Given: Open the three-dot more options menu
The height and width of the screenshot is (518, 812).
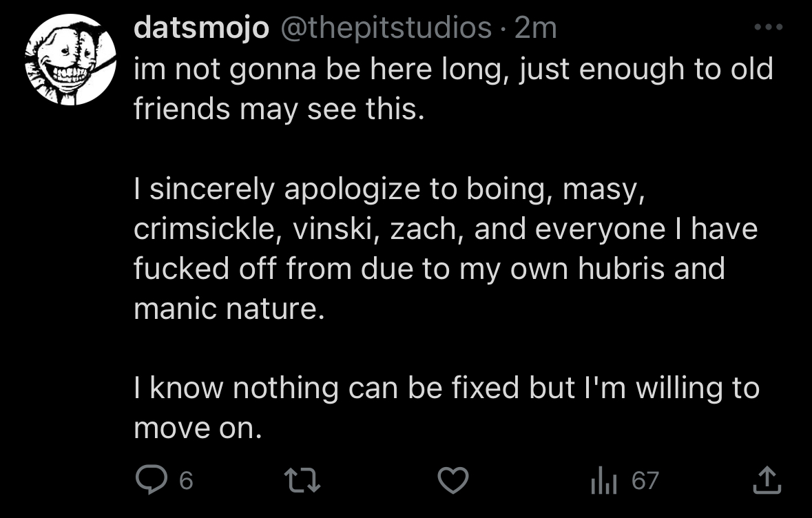Looking at the screenshot, I should tap(769, 28).
